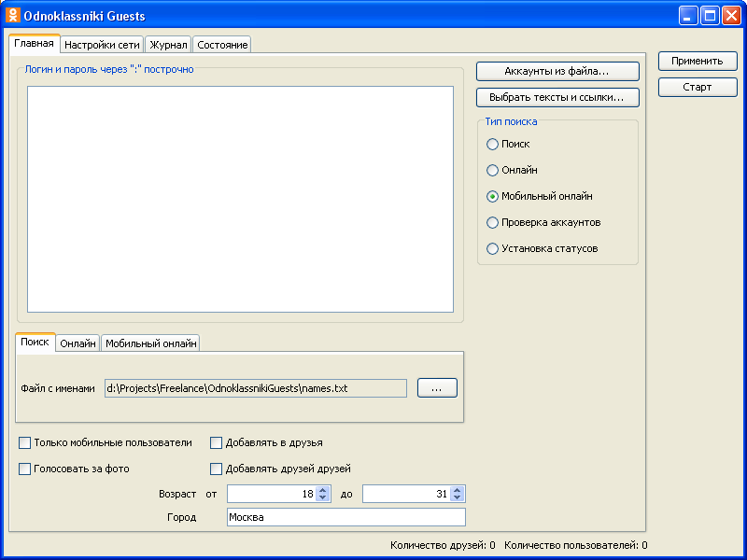The height and width of the screenshot is (560, 747).
Task: Select the lower Онлайн sub-tab
Action: (x=78, y=343)
